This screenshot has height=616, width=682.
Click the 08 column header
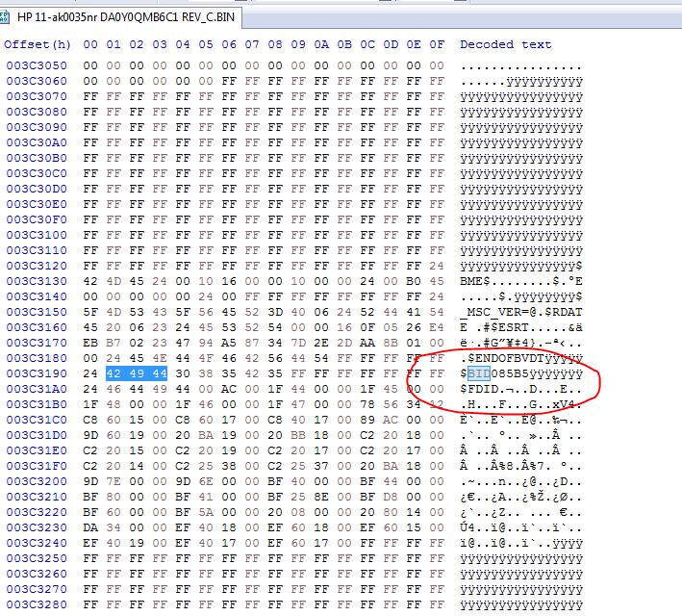point(275,44)
